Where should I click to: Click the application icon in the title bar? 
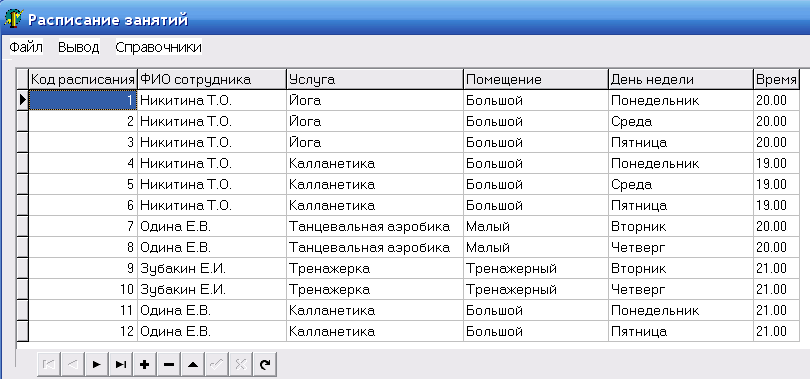[13, 18]
